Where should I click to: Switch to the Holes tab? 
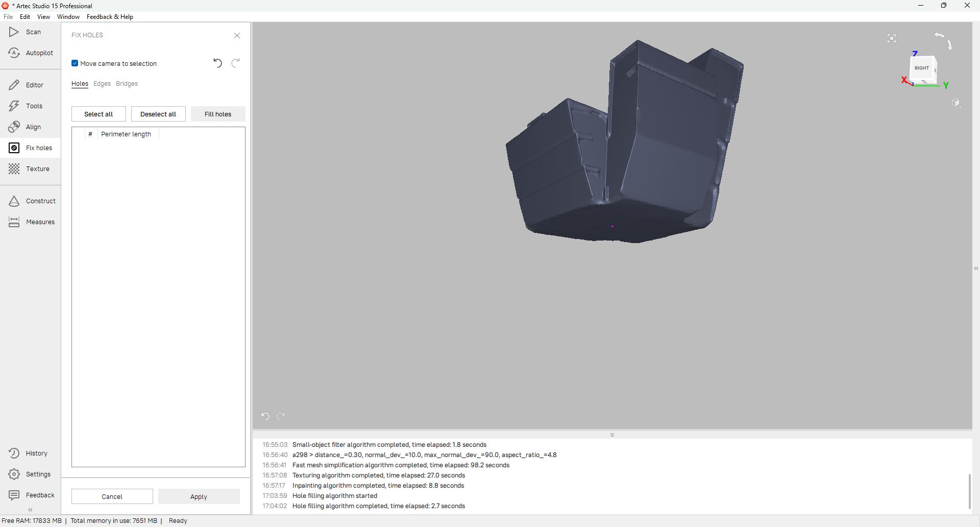pyautogui.click(x=80, y=84)
